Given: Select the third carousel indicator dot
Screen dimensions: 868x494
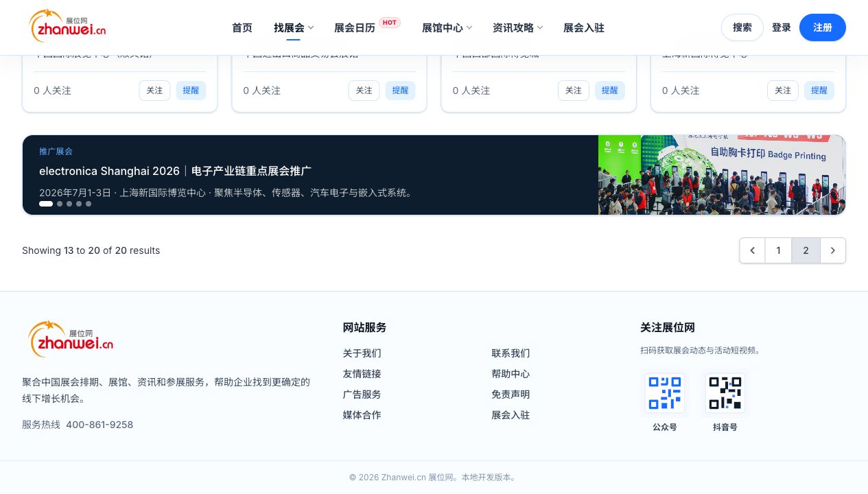Looking at the screenshot, I should tap(69, 204).
